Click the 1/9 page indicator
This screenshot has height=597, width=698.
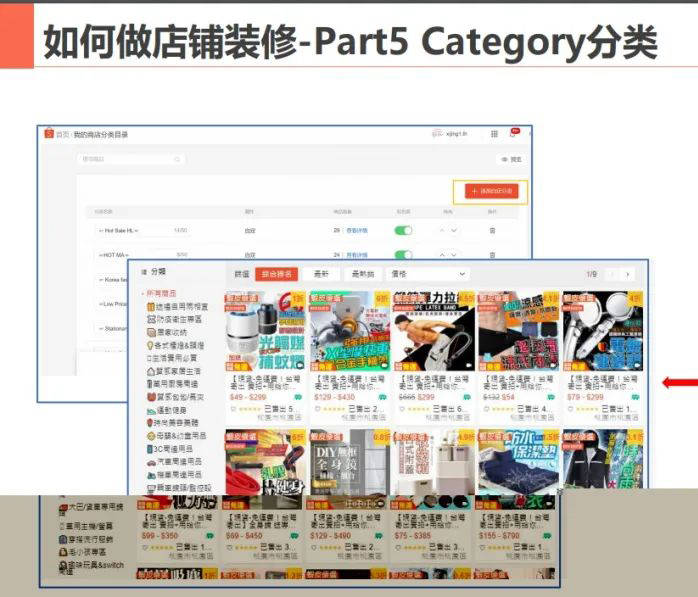click(591, 274)
